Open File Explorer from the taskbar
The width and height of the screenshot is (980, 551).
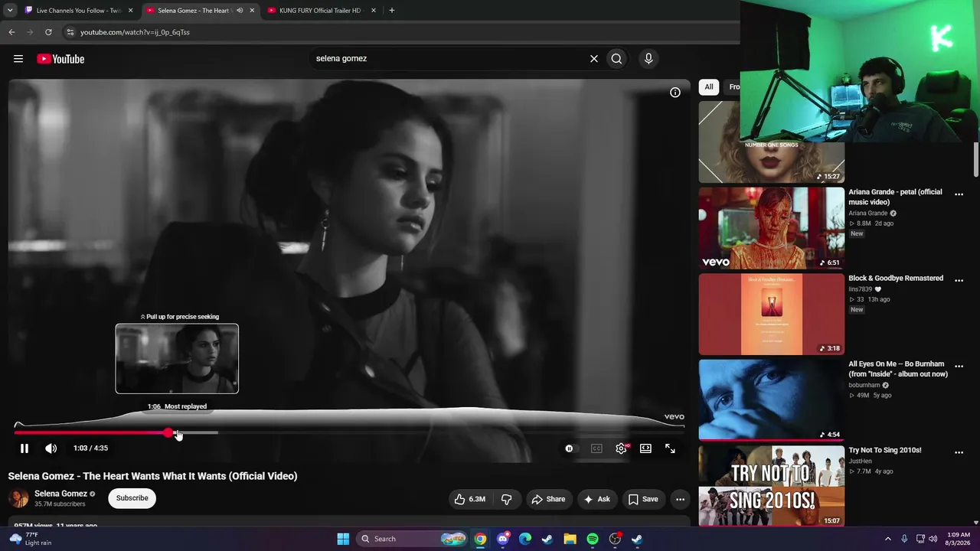570,539
